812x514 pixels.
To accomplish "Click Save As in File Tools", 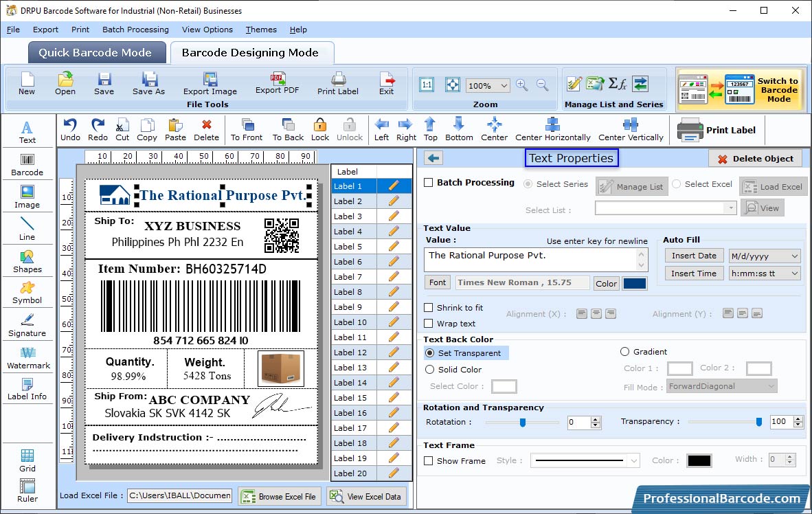I will [148, 84].
